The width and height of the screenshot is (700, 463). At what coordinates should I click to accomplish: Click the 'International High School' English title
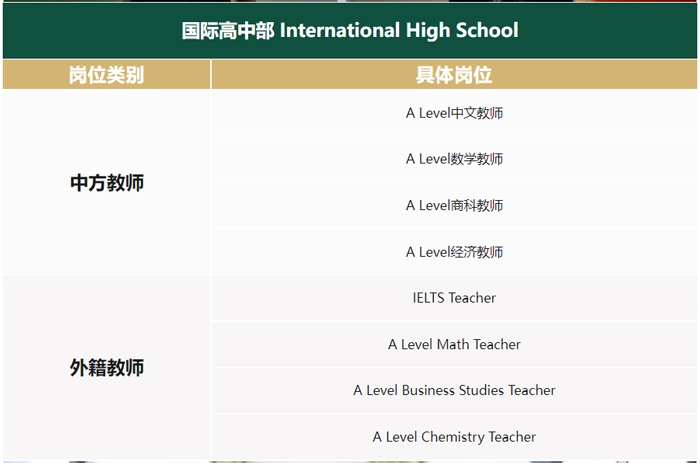[399, 30]
